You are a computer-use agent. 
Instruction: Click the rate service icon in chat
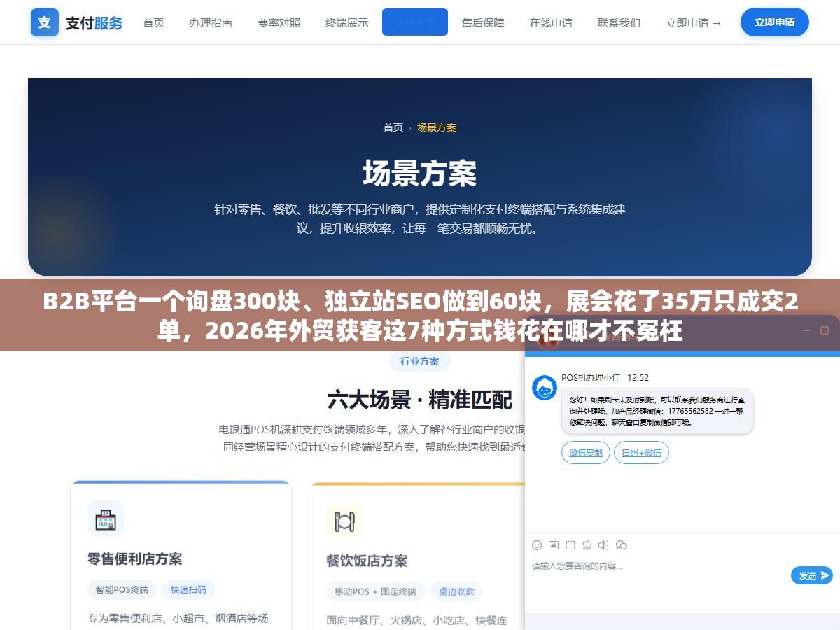[587, 545]
